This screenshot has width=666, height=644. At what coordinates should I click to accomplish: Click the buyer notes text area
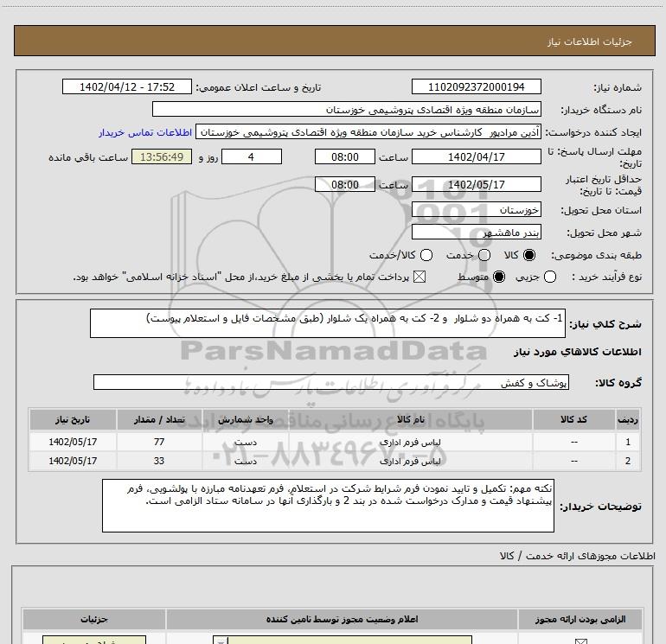pos(328,506)
